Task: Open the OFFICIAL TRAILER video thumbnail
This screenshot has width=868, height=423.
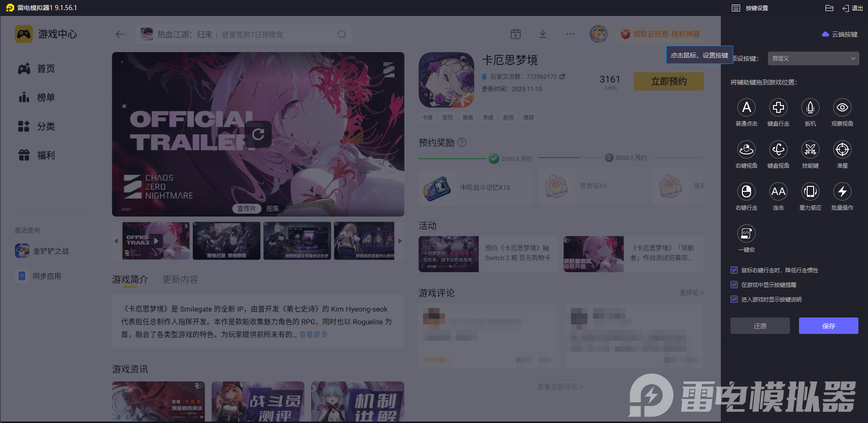Action: (x=156, y=241)
